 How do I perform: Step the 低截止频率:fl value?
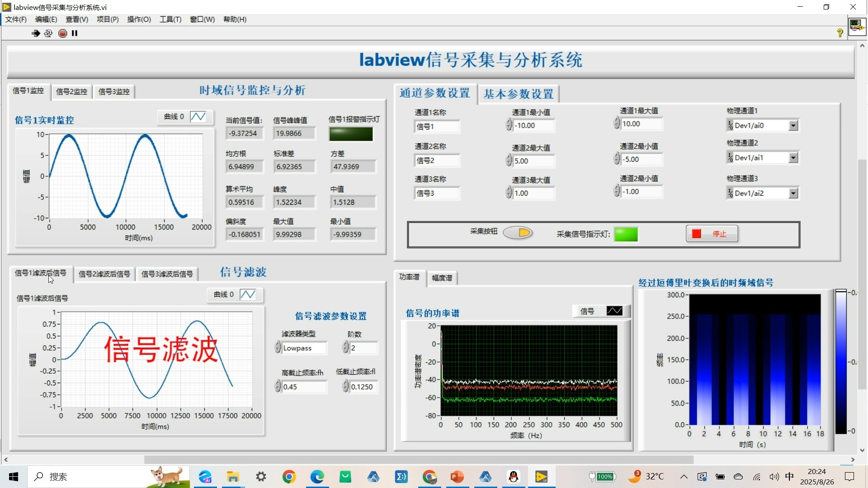pyautogui.click(x=345, y=386)
